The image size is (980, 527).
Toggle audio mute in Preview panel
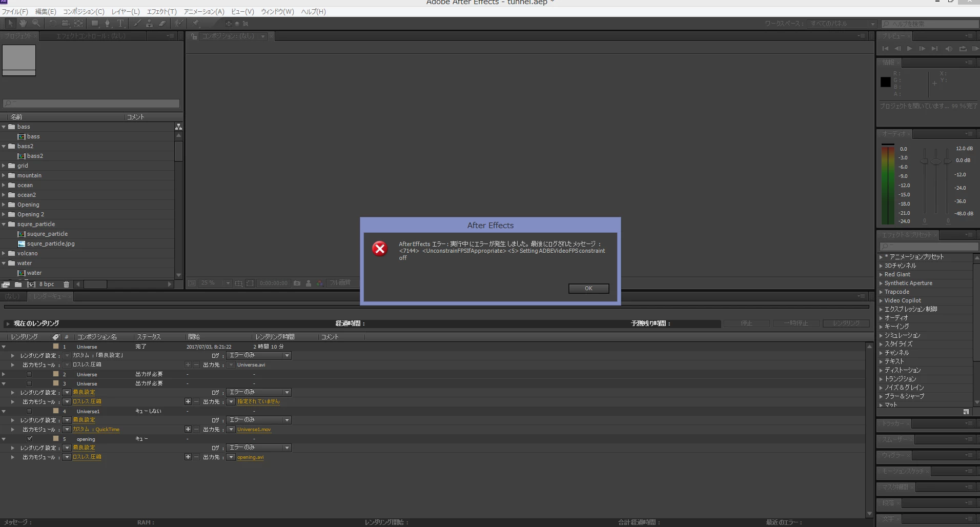click(x=949, y=49)
